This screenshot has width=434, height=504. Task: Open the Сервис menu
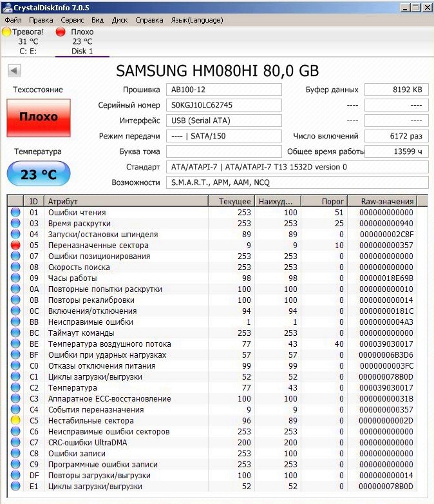point(72,20)
